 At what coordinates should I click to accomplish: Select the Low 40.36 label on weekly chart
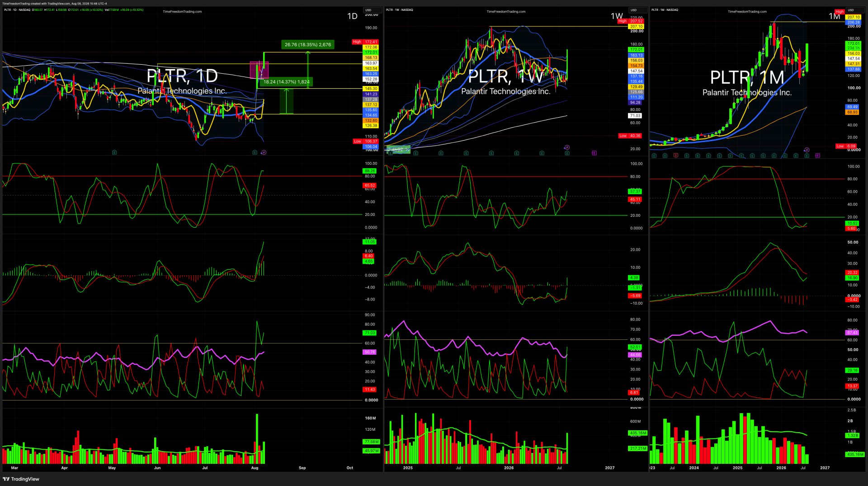[x=630, y=136]
